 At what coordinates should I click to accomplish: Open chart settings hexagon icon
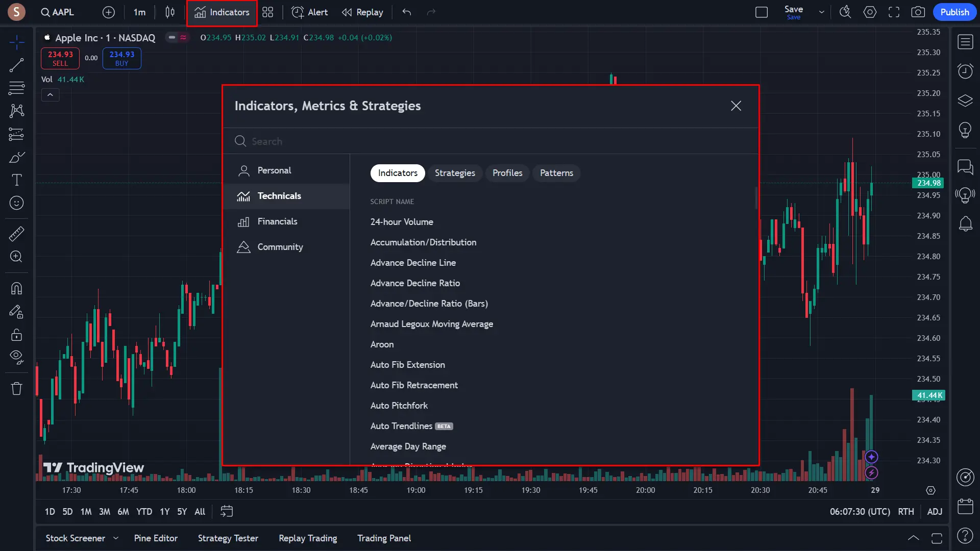coord(870,12)
